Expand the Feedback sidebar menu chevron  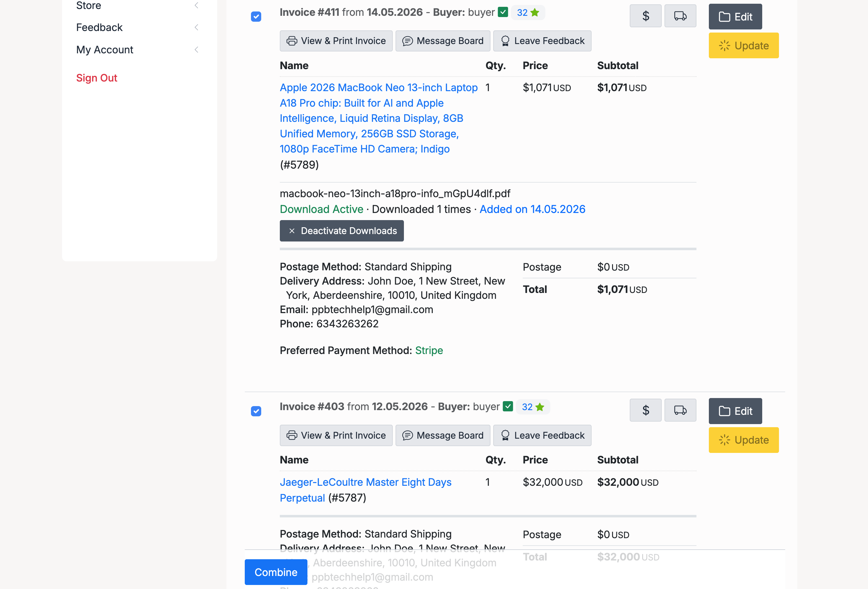(196, 27)
